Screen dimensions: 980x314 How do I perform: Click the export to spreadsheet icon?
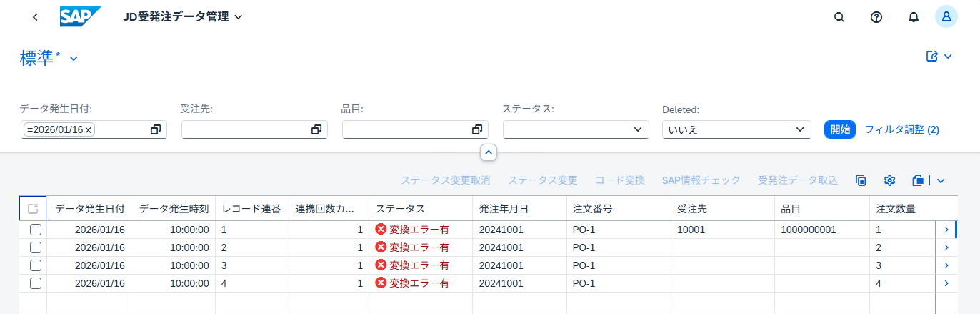(x=919, y=180)
